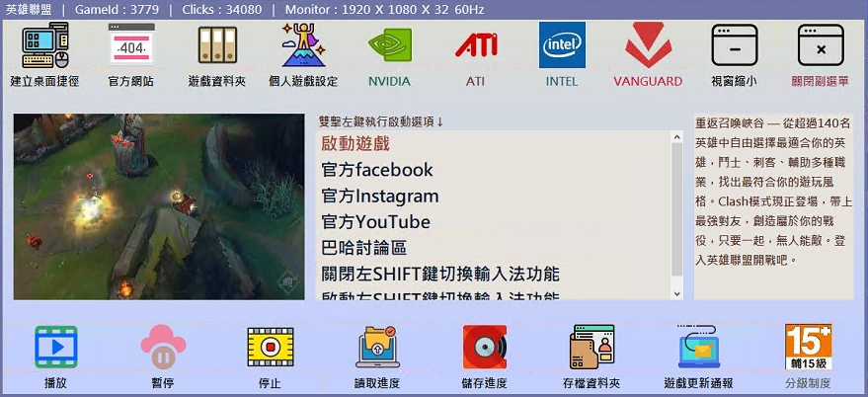Click the launch list scrollbar thumb

(x=677, y=209)
